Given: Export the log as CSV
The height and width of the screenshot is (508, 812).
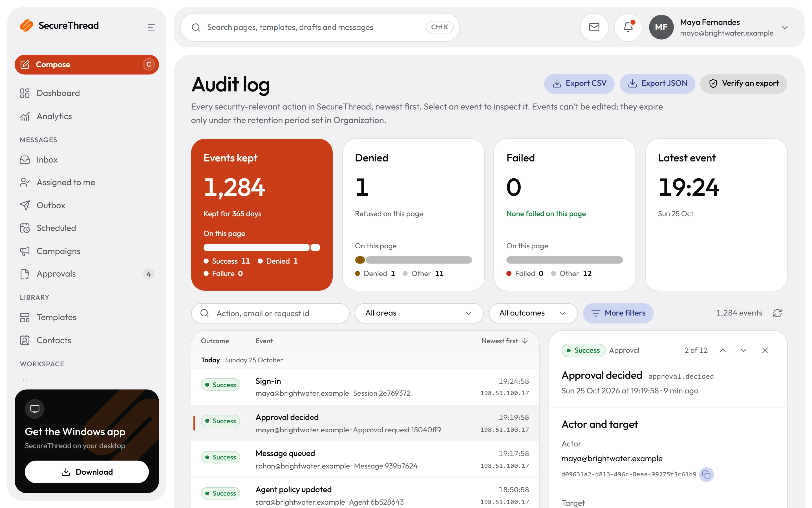Looking at the screenshot, I should pos(579,83).
